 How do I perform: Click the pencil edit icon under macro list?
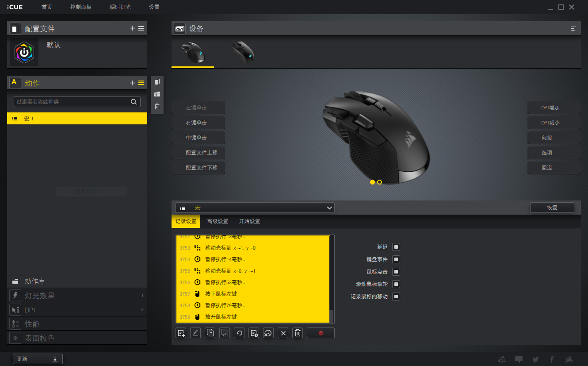(195, 333)
